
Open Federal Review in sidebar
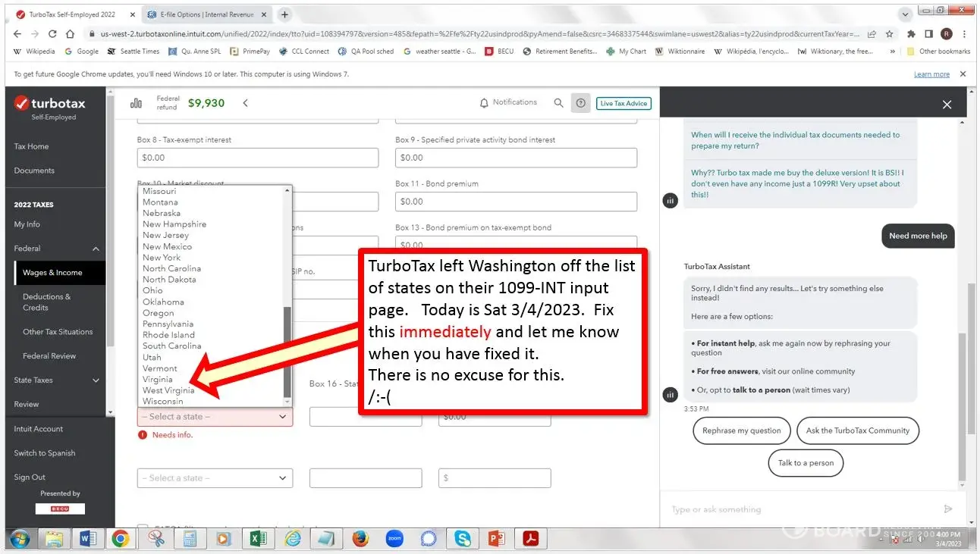(x=49, y=356)
